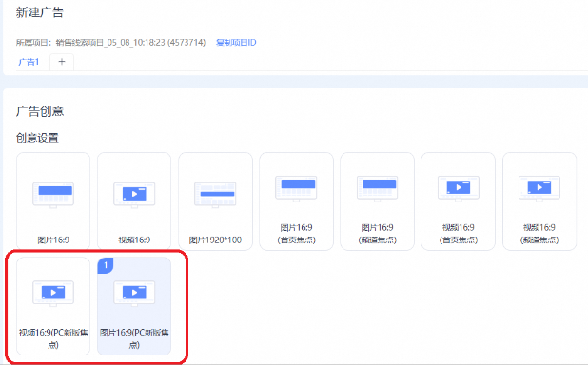Add a new ad with plus tab
The image size is (588, 365).
[62, 62]
